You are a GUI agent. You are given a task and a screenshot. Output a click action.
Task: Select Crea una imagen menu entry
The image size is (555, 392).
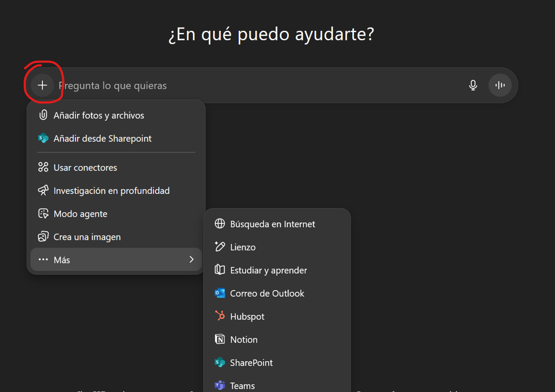tap(87, 237)
